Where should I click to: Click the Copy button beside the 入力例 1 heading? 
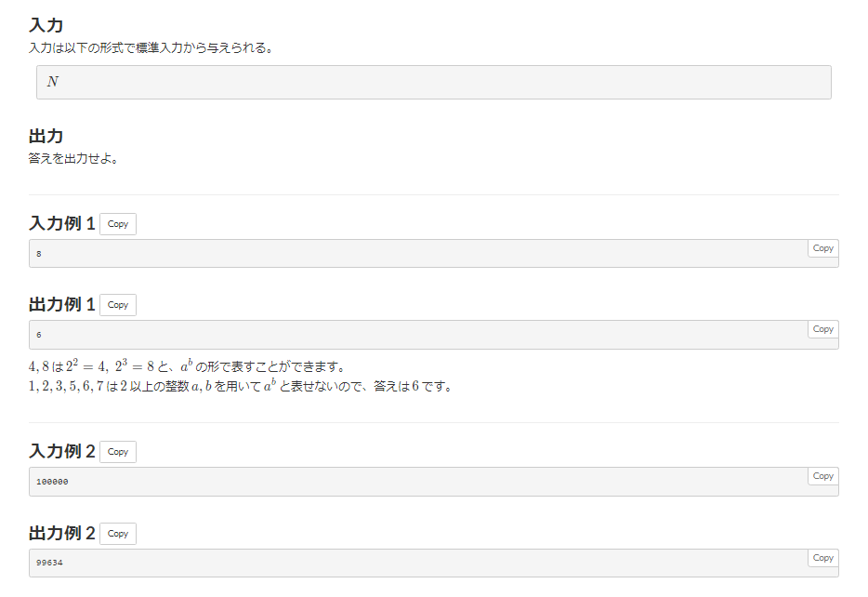[x=117, y=223]
